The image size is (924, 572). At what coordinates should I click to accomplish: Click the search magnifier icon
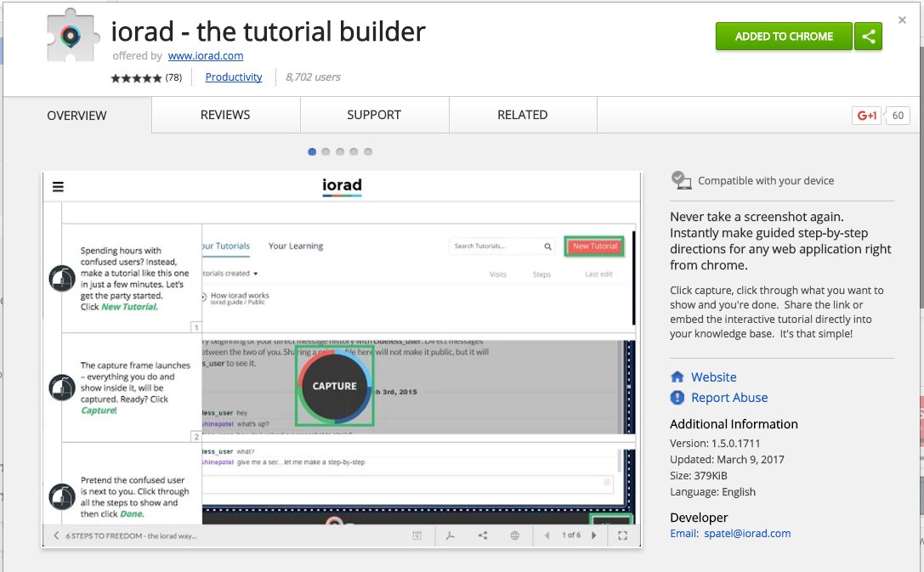[547, 246]
